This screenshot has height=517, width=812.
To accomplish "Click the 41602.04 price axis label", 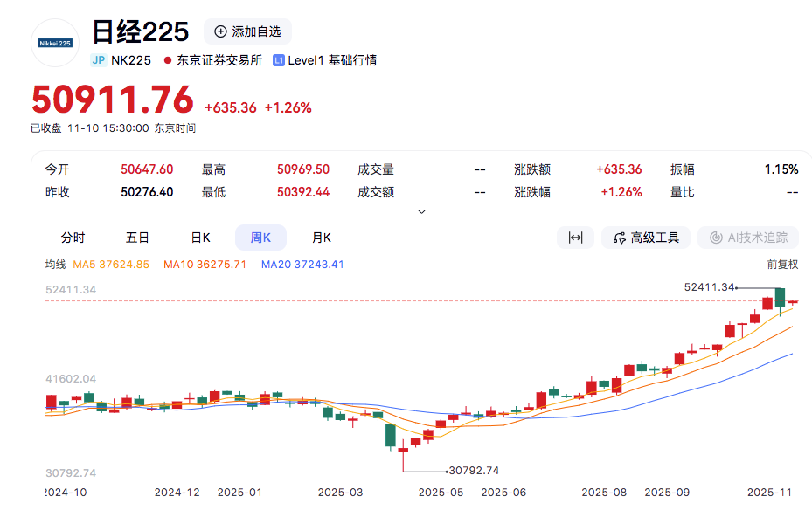I will [x=71, y=379].
